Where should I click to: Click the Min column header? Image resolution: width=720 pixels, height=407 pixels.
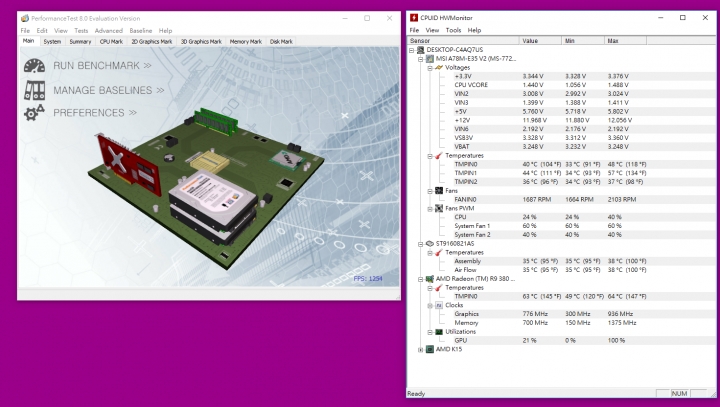[583, 41]
